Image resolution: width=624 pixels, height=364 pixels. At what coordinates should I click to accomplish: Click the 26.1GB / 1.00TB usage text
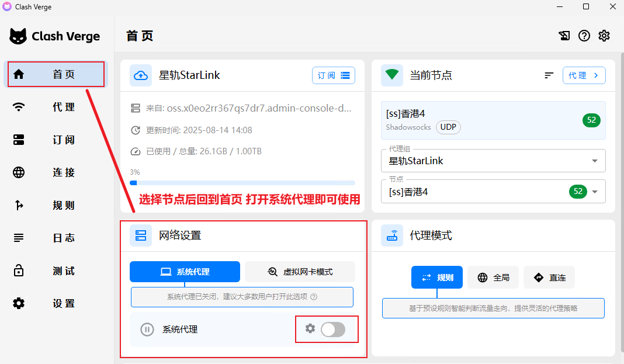pyautogui.click(x=231, y=151)
